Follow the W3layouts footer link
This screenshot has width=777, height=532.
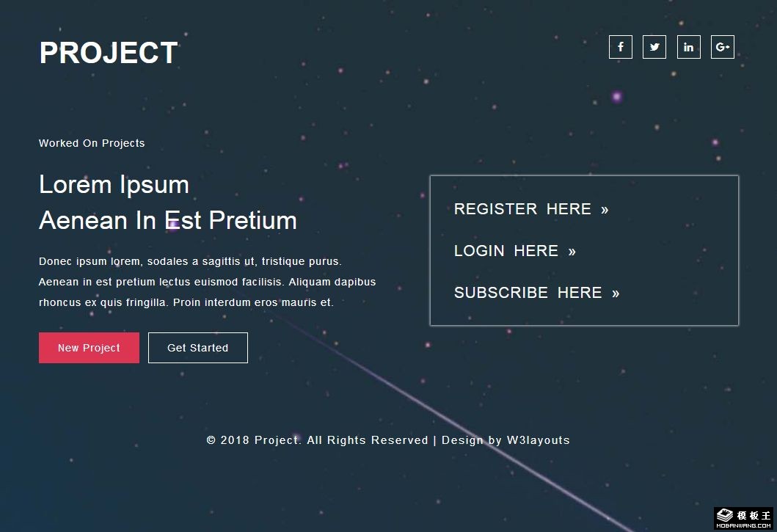click(538, 440)
